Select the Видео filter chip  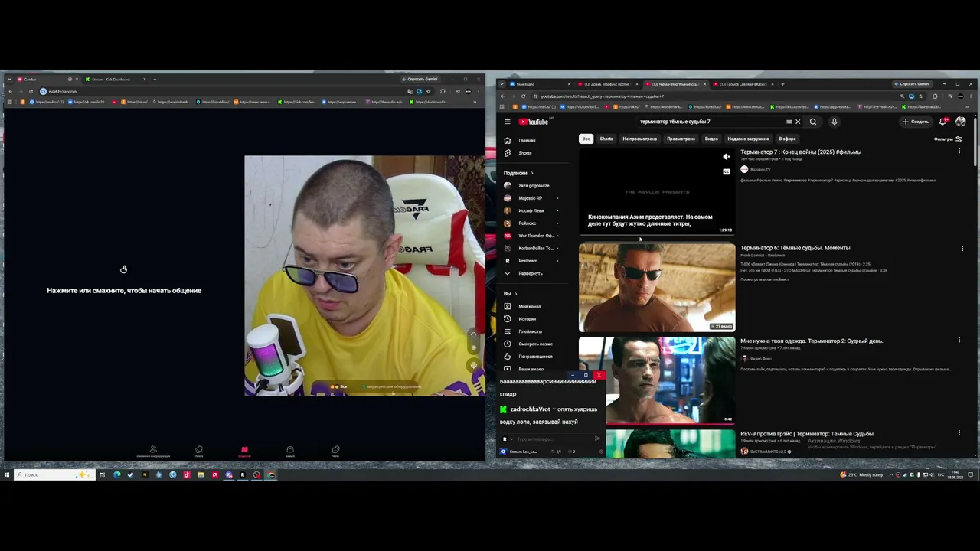point(711,139)
